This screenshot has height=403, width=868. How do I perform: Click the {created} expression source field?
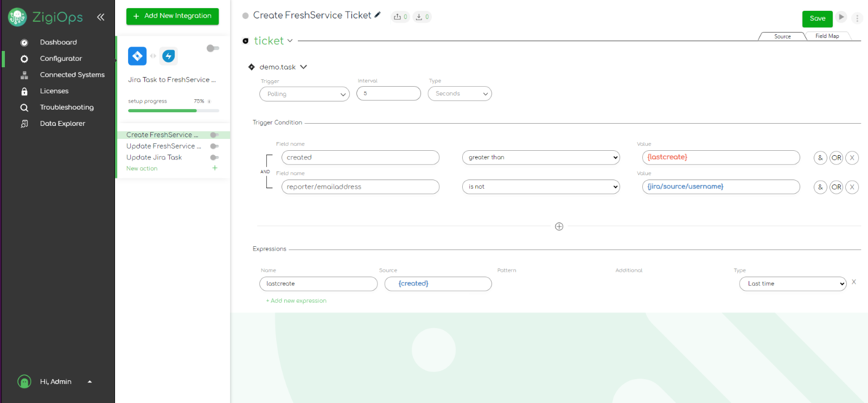pyautogui.click(x=438, y=284)
